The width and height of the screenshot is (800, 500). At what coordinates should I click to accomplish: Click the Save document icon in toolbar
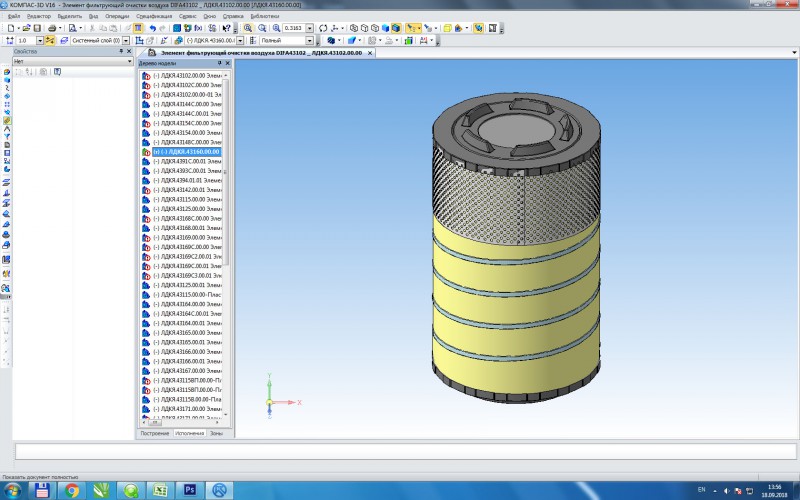[x=37, y=28]
